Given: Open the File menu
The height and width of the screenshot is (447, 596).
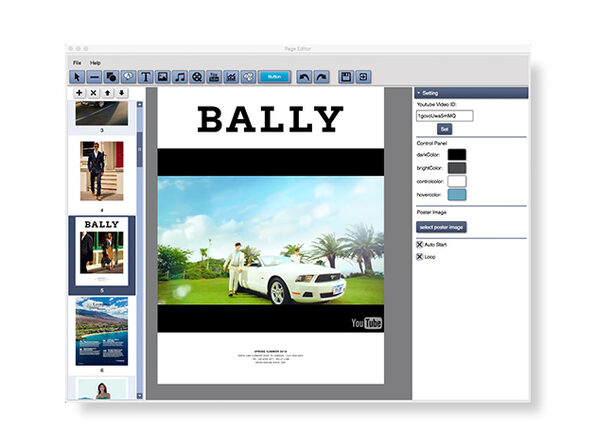Looking at the screenshot, I should pos(77,63).
